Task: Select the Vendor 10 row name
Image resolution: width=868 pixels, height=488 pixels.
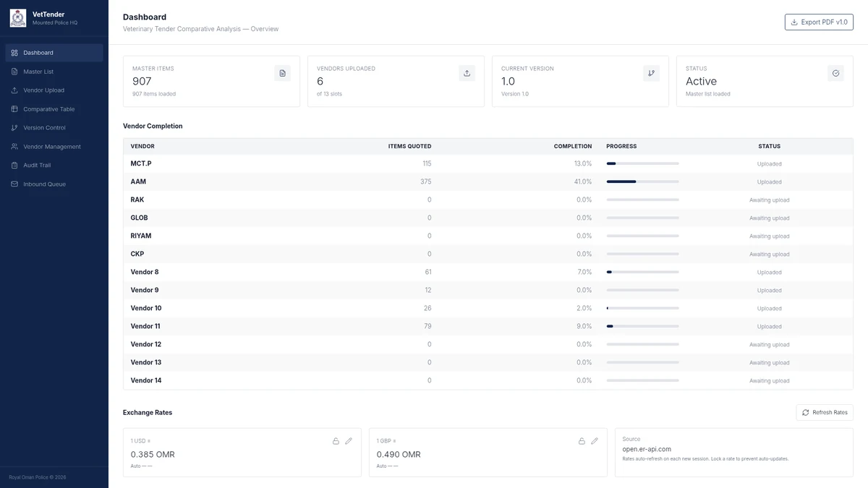Action: click(146, 308)
